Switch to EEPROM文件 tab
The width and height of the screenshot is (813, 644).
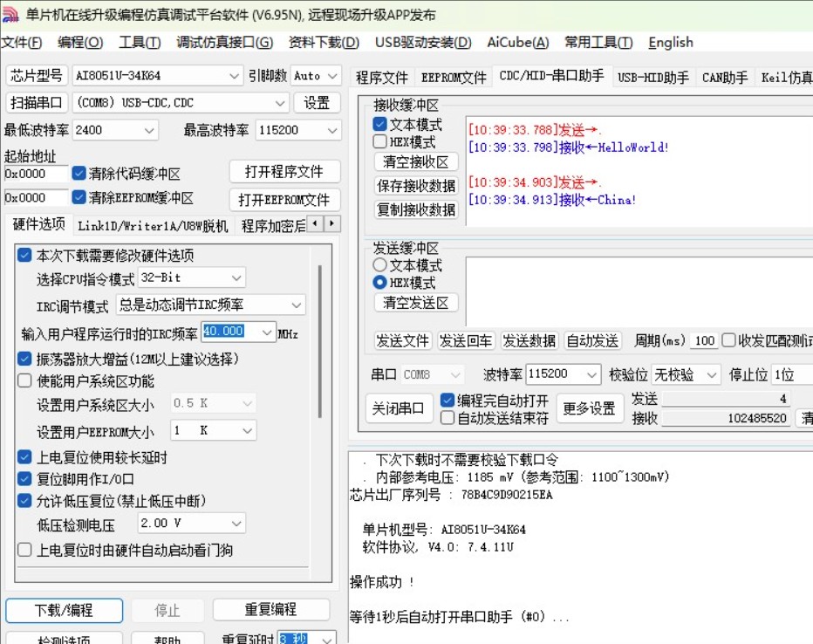pyautogui.click(x=454, y=78)
